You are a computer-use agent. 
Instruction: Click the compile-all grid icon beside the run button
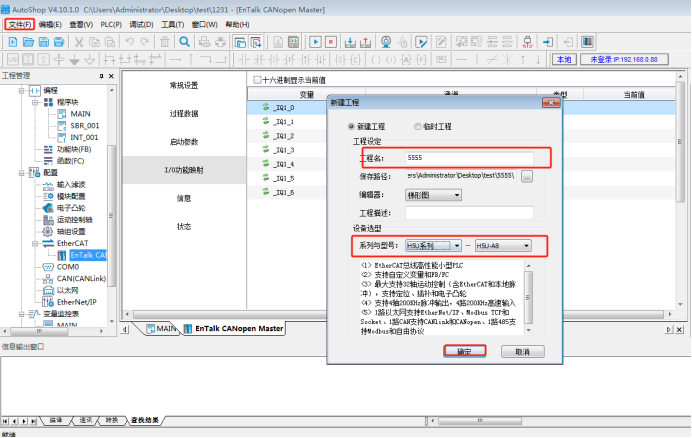pyautogui.click(x=293, y=42)
